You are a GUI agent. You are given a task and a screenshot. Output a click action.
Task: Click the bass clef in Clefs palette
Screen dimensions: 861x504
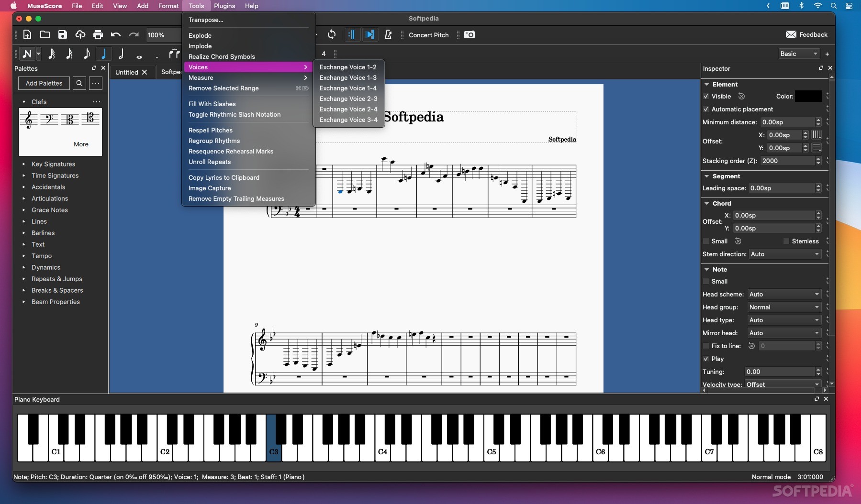49,119
